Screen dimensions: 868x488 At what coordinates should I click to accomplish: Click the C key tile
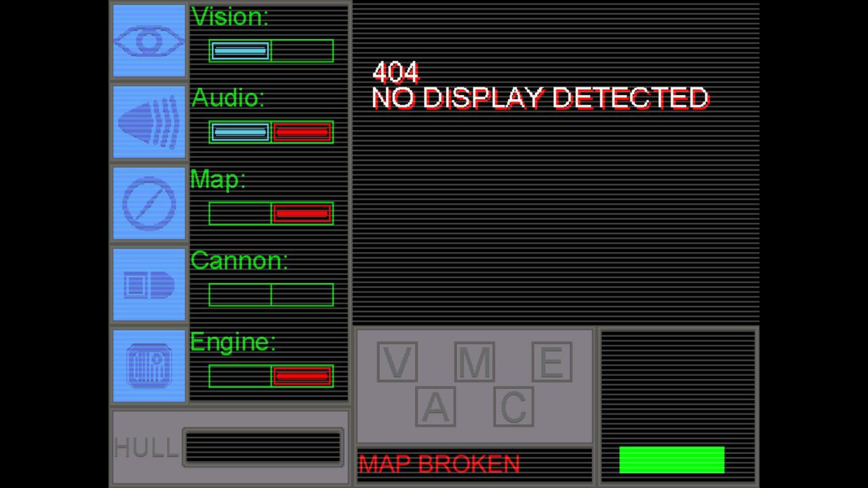tap(513, 407)
